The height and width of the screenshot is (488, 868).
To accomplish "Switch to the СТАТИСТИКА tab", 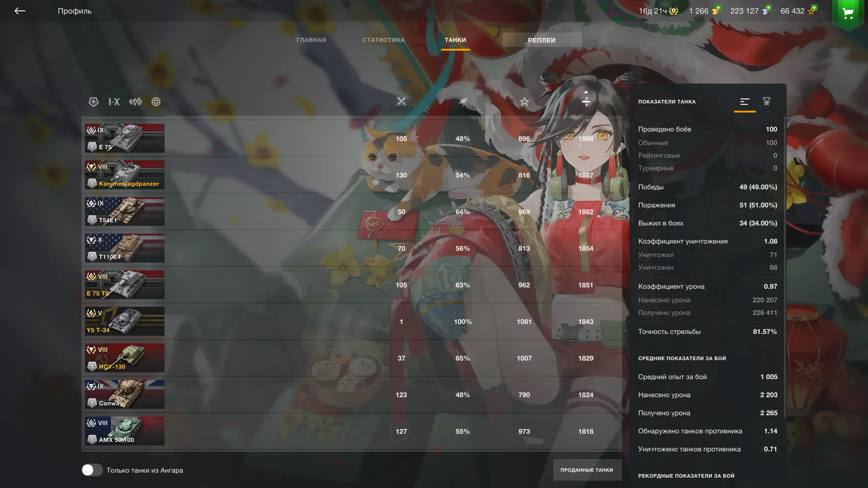I will [383, 40].
